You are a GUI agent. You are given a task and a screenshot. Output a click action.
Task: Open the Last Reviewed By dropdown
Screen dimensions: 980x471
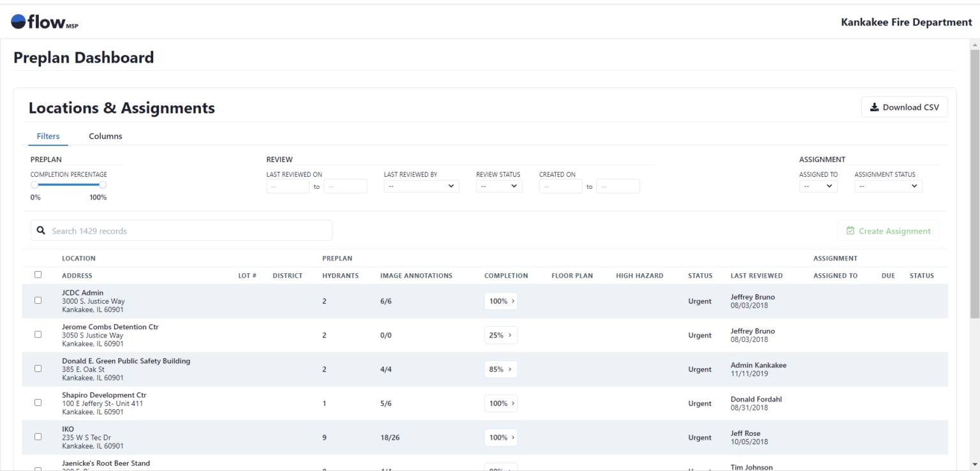point(421,186)
